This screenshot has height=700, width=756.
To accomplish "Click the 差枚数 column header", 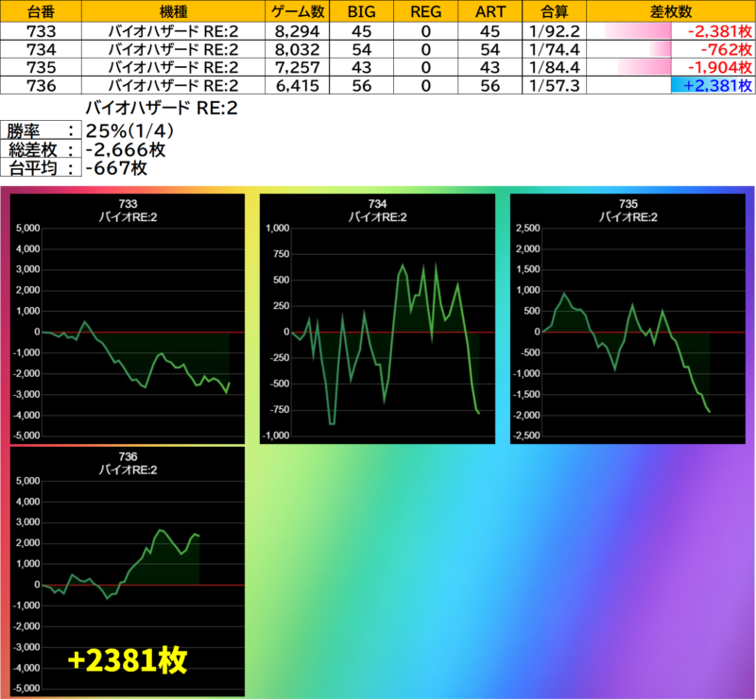I will pyautogui.click(x=671, y=11).
